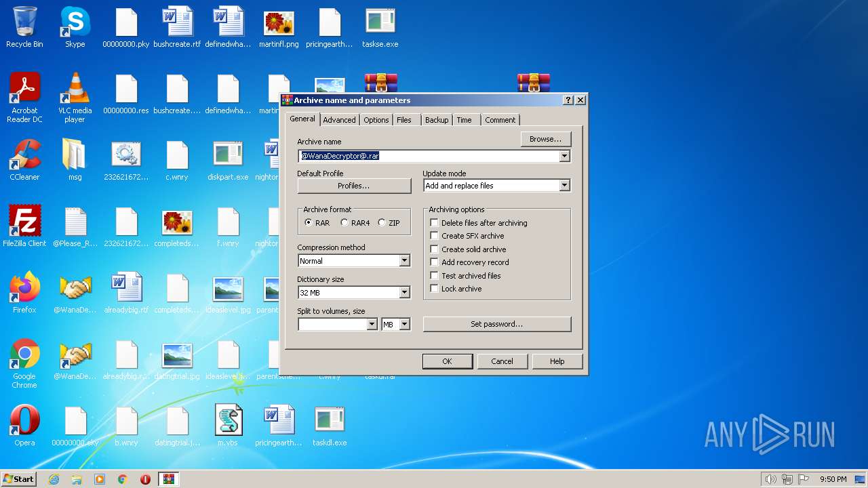Launch the Firefox desktop shortcut
868x488 pixels.
tap(24, 293)
